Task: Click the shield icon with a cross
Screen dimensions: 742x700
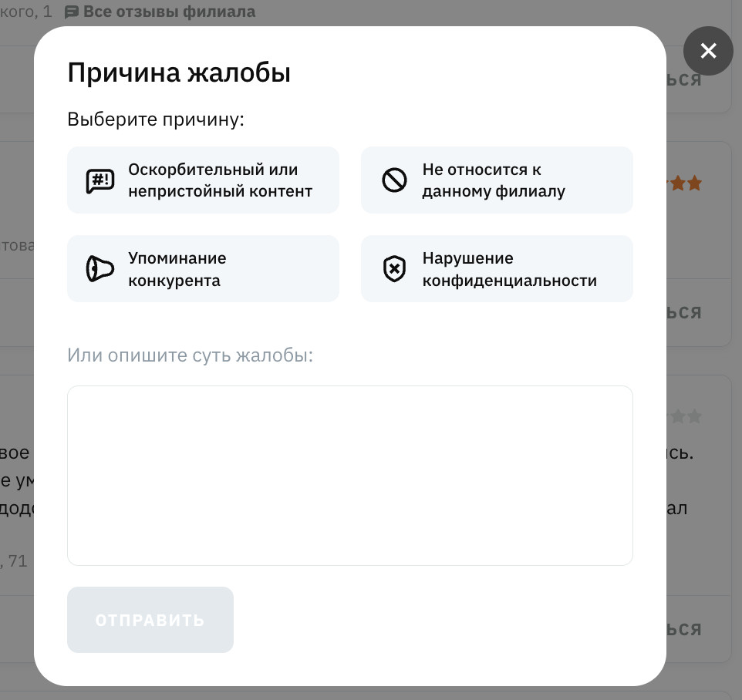Action: (394, 269)
